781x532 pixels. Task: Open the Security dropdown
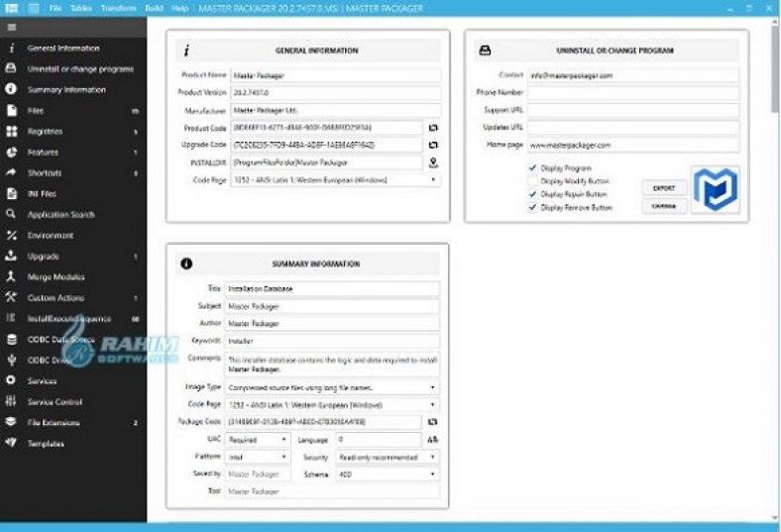pyautogui.click(x=387, y=457)
